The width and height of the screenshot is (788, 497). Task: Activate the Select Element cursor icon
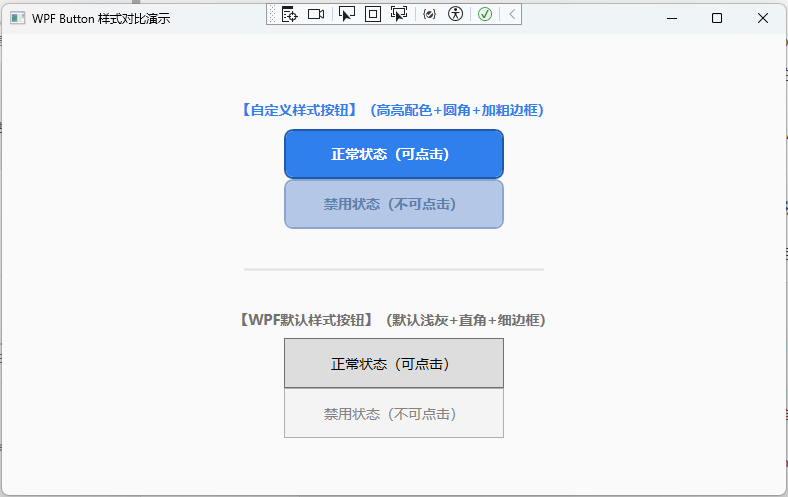[x=347, y=14]
